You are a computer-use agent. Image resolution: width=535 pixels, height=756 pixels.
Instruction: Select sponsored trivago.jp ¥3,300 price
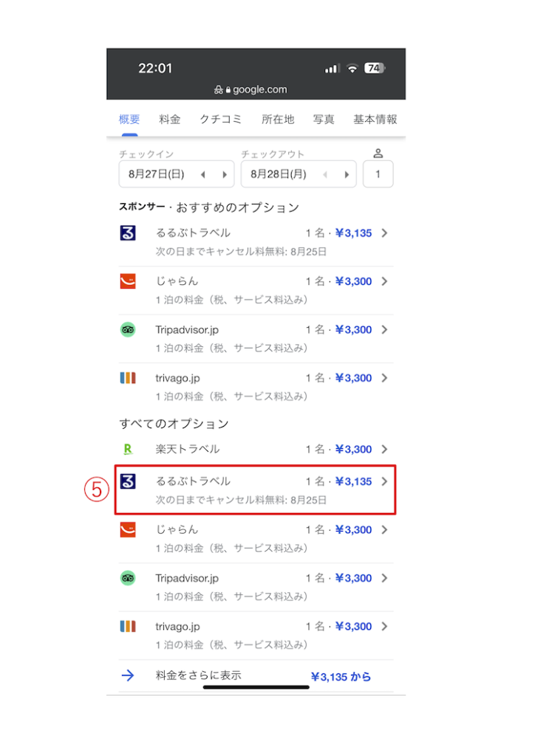[x=354, y=378]
